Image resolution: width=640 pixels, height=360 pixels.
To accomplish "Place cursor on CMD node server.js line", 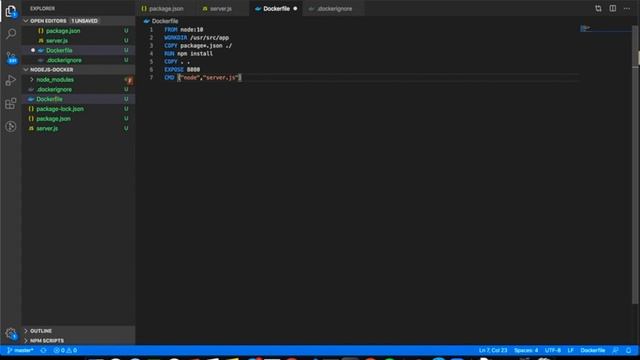I will (203, 77).
